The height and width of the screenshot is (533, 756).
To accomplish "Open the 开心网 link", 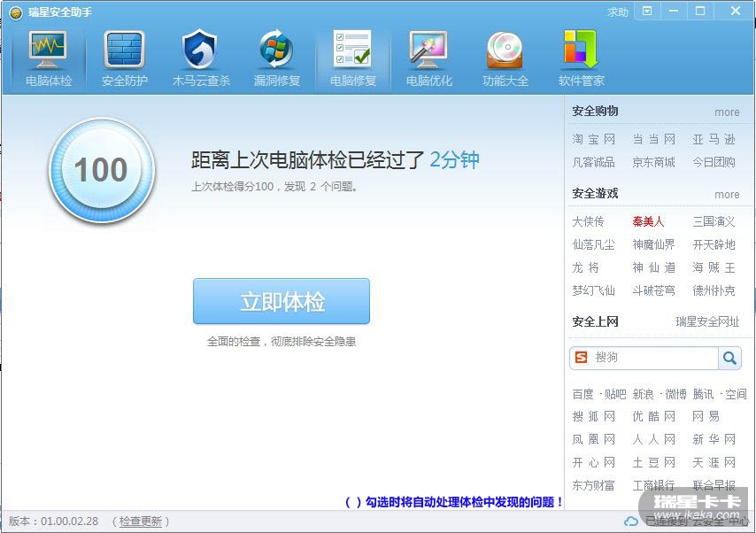I will [593, 463].
